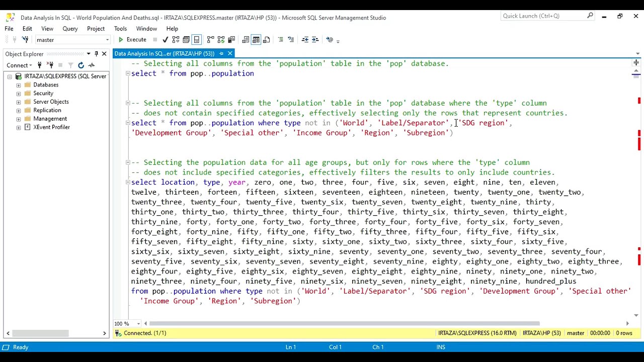Open the document tab list dropdown arrow

(x=638, y=53)
